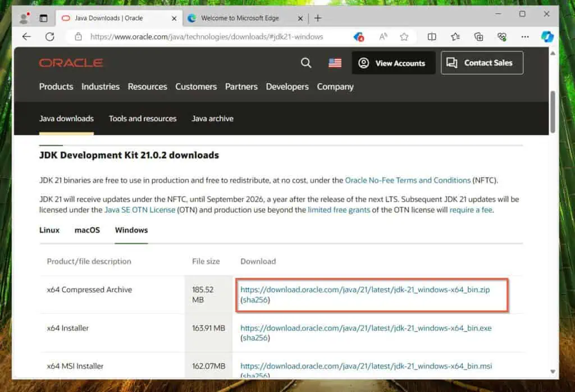Open Collections panel
575x392 pixels.
point(478,37)
